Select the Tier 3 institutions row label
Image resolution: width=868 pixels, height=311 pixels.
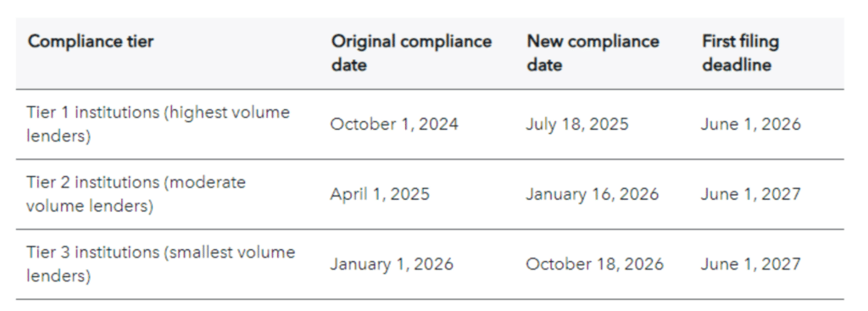160,264
